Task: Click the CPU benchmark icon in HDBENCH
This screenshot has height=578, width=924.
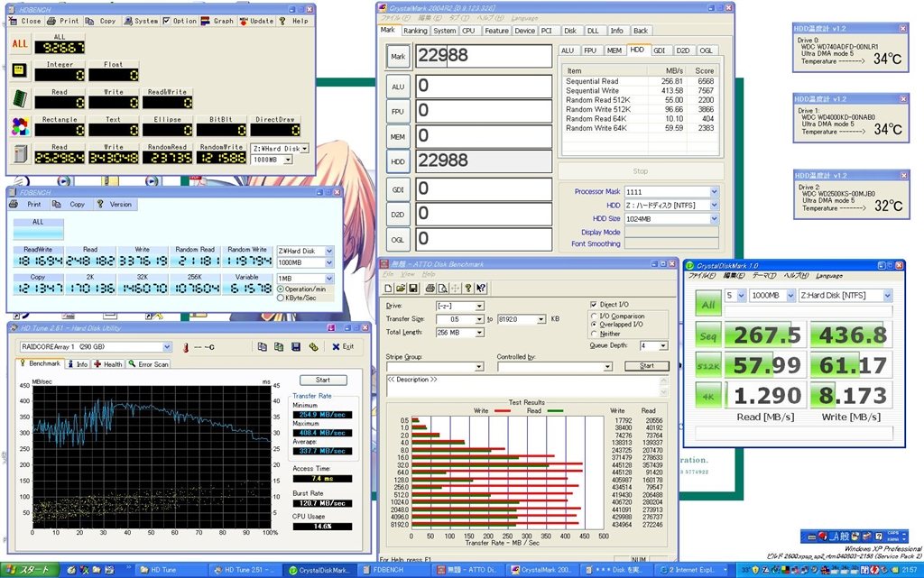Action: click(x=20, y=71)
